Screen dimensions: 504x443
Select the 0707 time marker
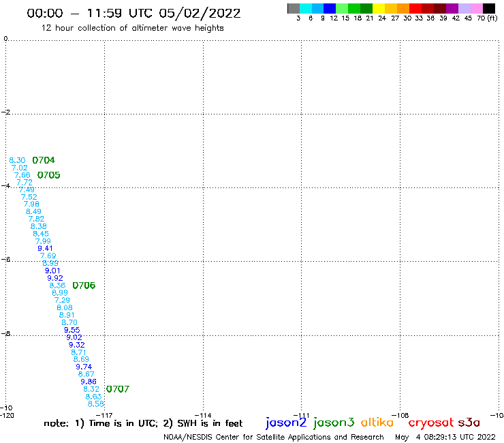pos(118,389)
